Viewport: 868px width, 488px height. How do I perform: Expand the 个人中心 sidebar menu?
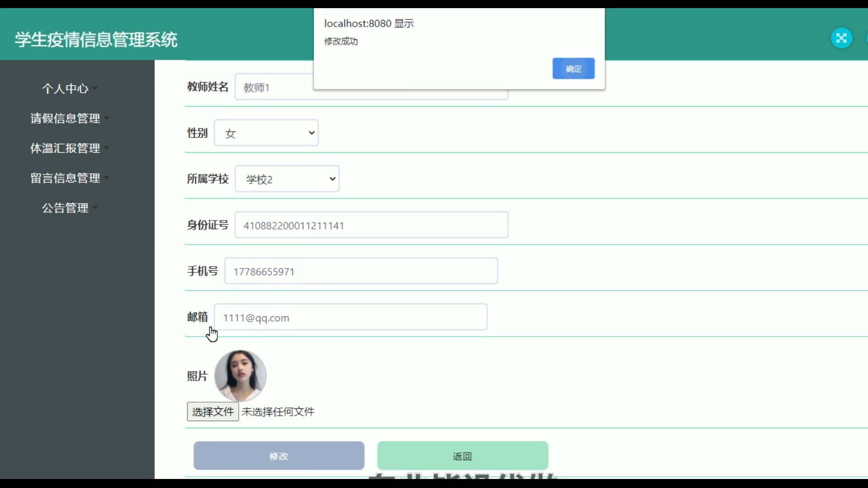pos(65,89)
